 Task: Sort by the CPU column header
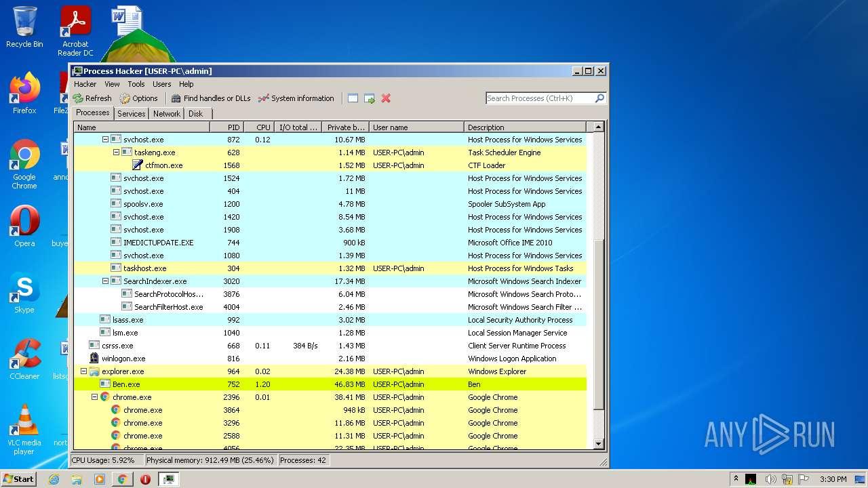[x=258, y=127]
